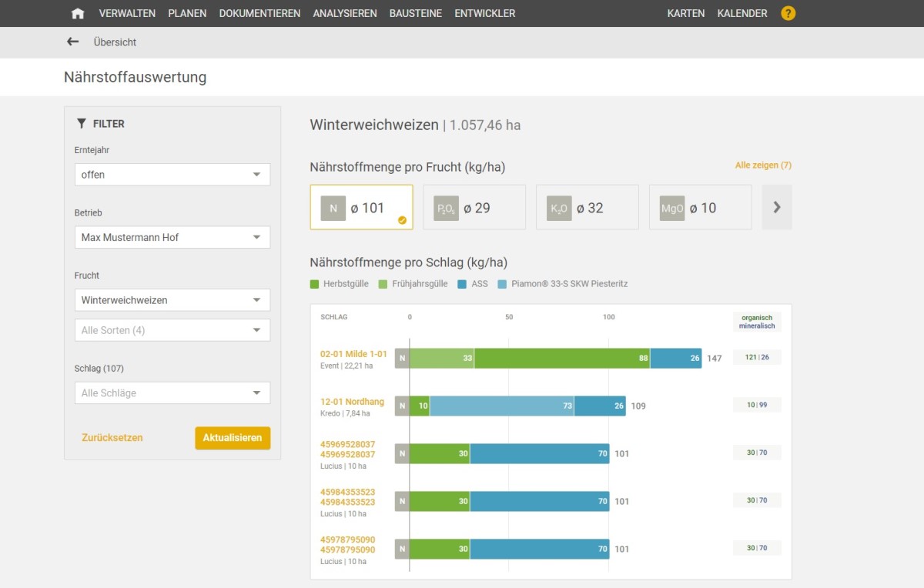Open the PLANEN menu
The height and width of the screenshot is (588, 924).
click(x=187, y=13)
